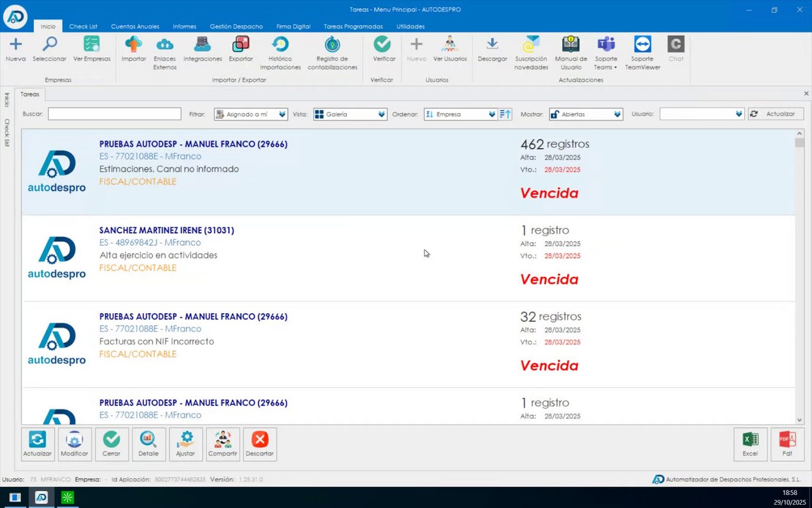Open the Tareas Programadas tab
The width and height of the screenshot is (812, 508).
pos(353,27)
